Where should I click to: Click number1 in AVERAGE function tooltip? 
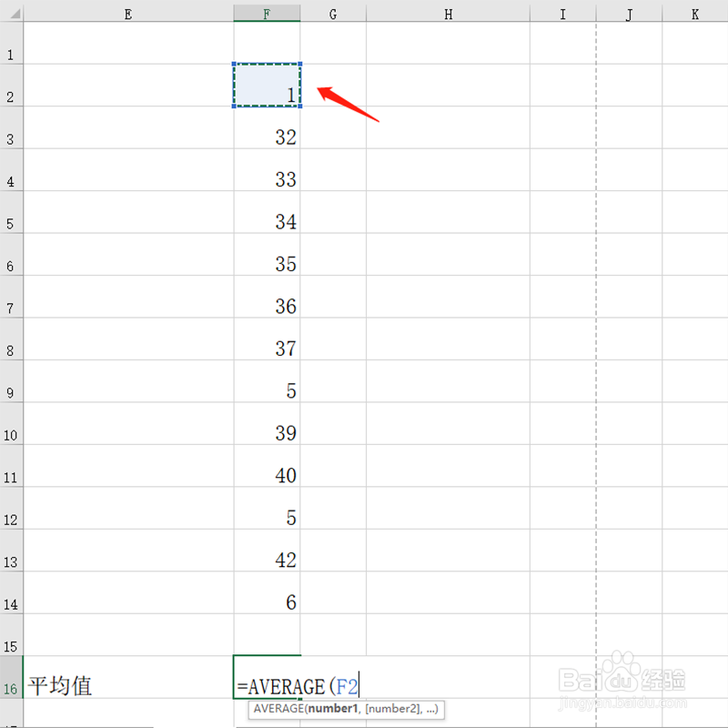[333, 709]
